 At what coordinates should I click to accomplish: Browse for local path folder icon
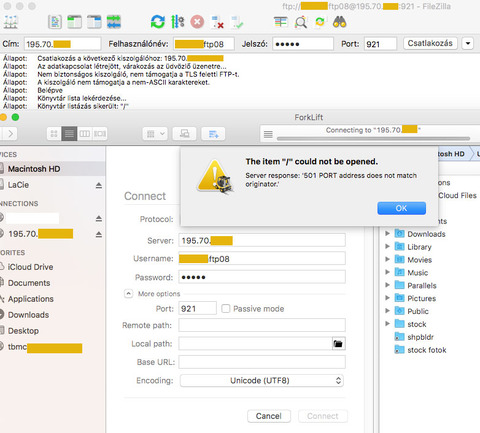[338, 344]
